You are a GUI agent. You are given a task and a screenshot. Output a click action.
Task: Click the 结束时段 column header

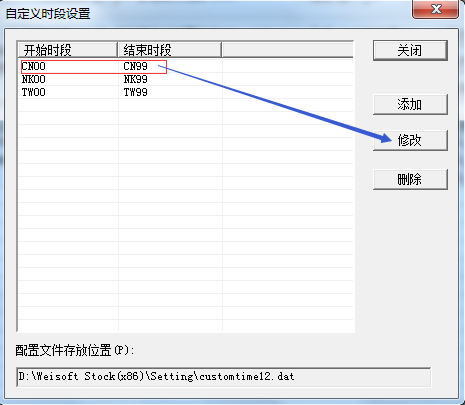170,50
